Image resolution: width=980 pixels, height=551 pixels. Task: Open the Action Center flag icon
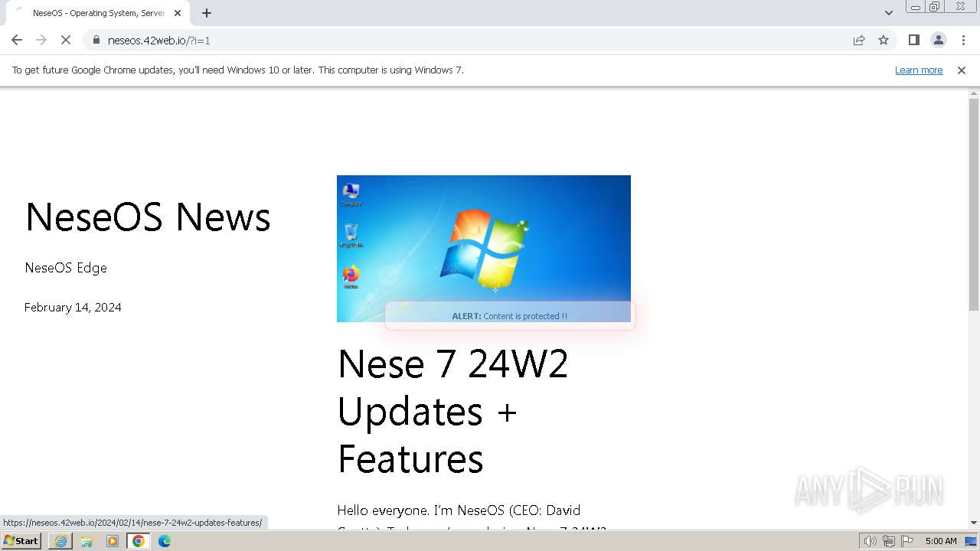tap(907, 541)
